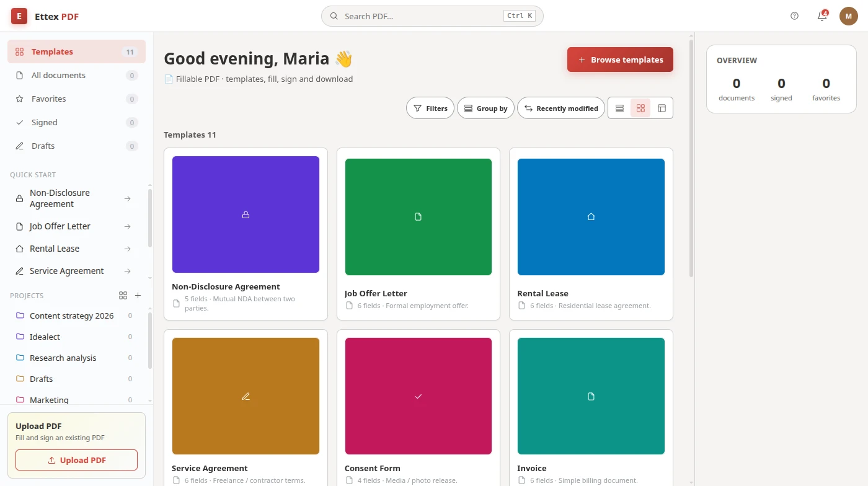Switch to grid view layout
This screenshot has height=486, width=868.
coord(640,108)
